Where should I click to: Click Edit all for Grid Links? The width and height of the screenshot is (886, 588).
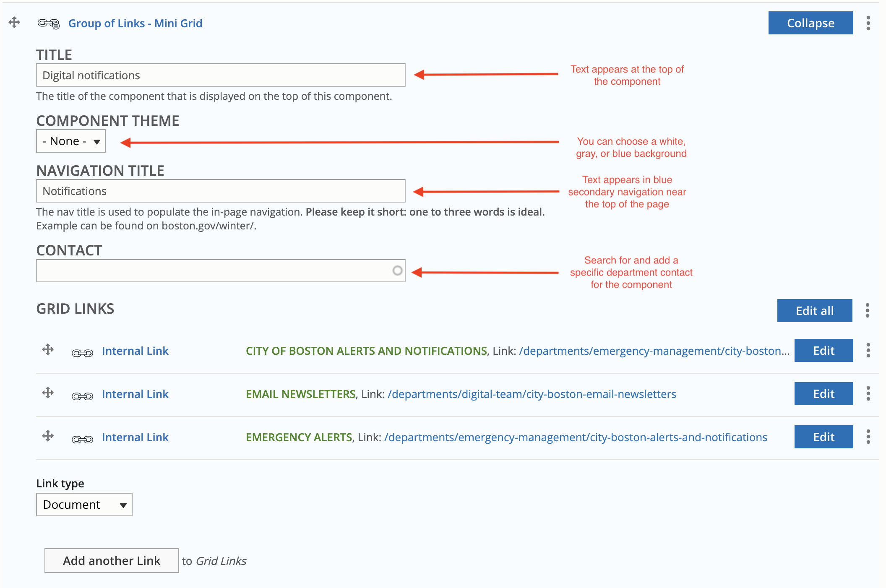tap(814, 311)
